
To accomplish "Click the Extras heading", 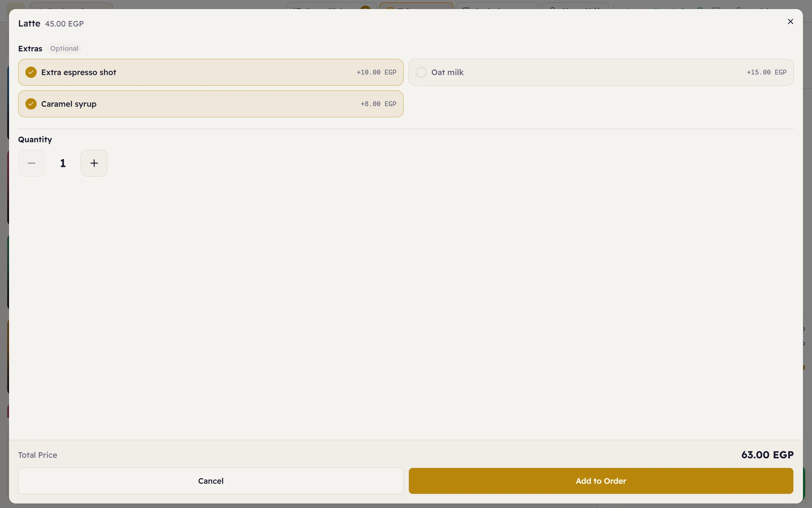I will [x=30, y=48].
